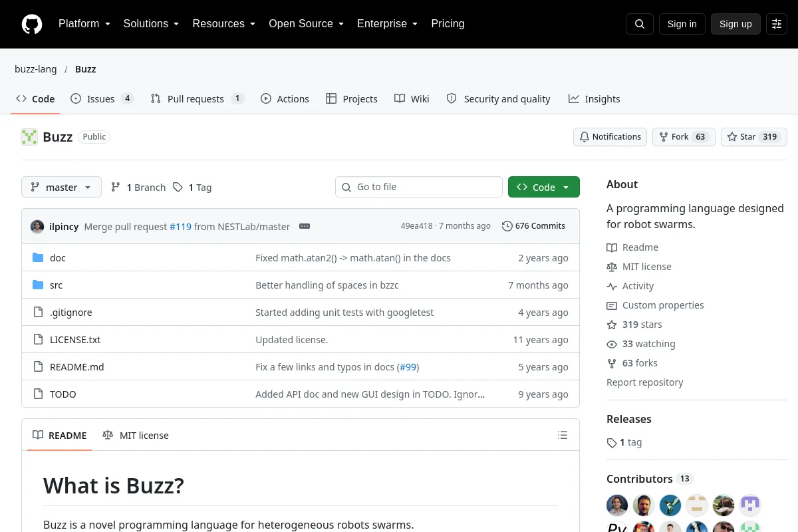Image resolution: width=798 pixels, height=532 pixels.
Task: Open the appearance settings icon beside Sign up
Action: point(777,24)
